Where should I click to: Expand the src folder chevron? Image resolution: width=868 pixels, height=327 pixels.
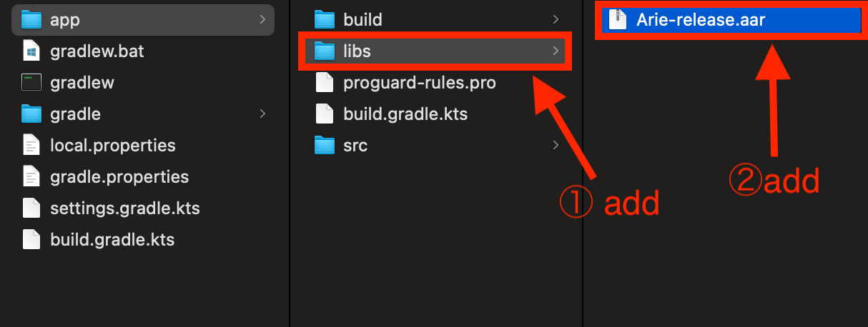pos(556,145)
